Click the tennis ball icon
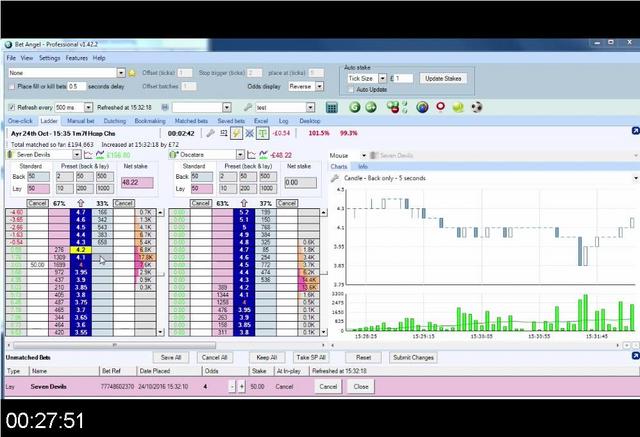The width and height of the screenshot is (640, 437). point(458,107)
